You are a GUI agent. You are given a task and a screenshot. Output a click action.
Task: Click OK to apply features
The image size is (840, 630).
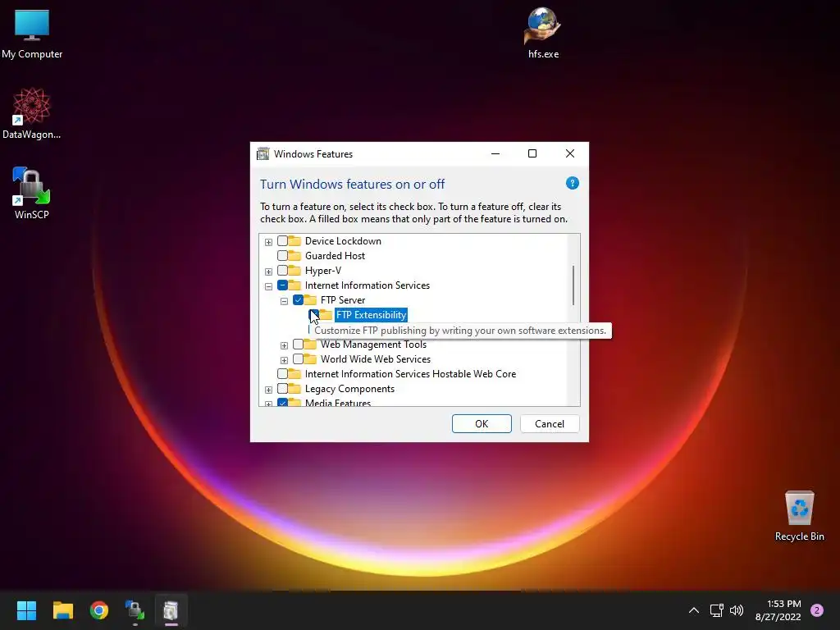482,424
